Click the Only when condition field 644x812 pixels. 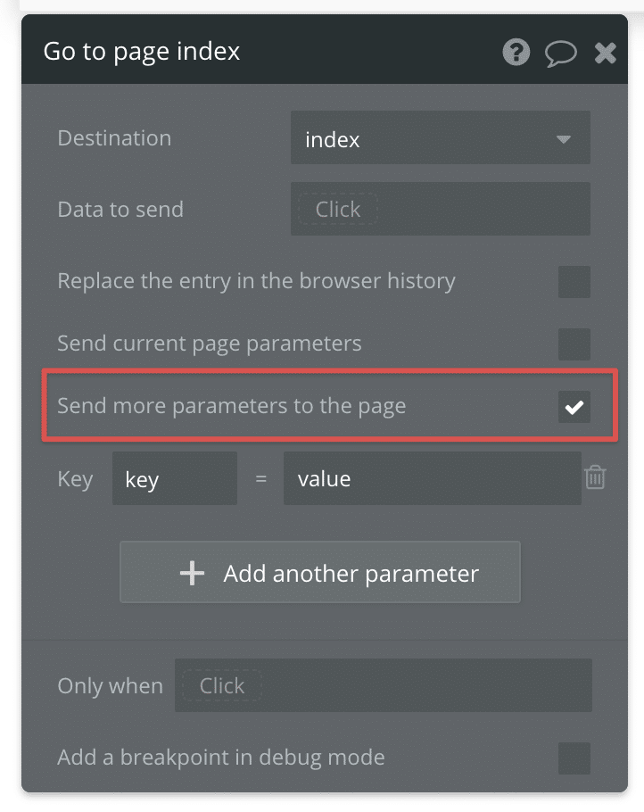tap(384, 685)
